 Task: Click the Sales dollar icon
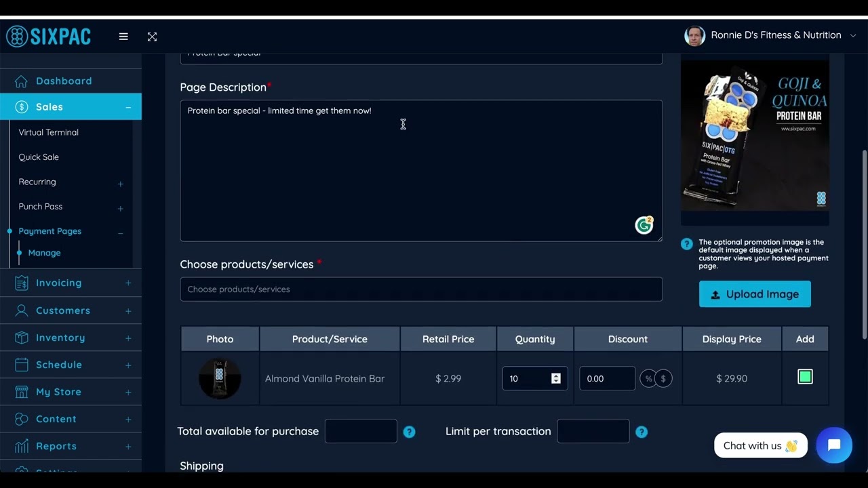[x=22, y=107]
